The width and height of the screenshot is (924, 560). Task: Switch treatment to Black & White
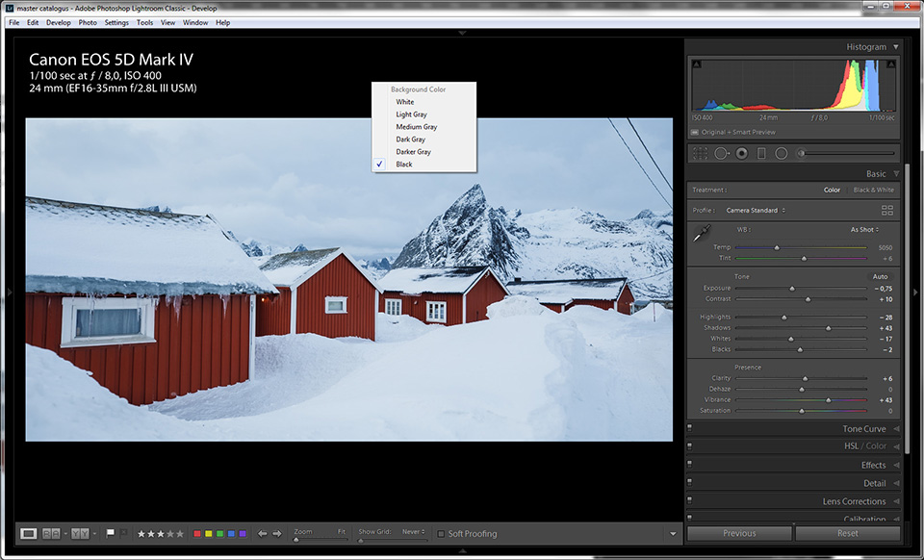pos(873,190)
